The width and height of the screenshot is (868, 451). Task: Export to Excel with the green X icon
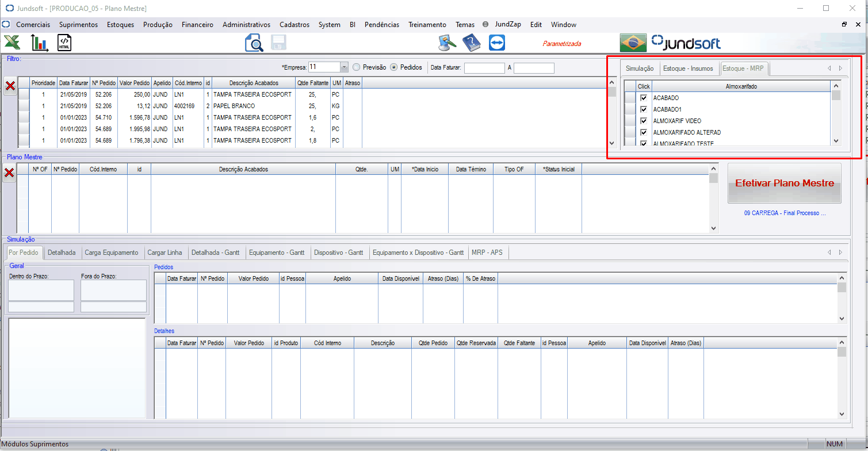click(x=13, y=43)
